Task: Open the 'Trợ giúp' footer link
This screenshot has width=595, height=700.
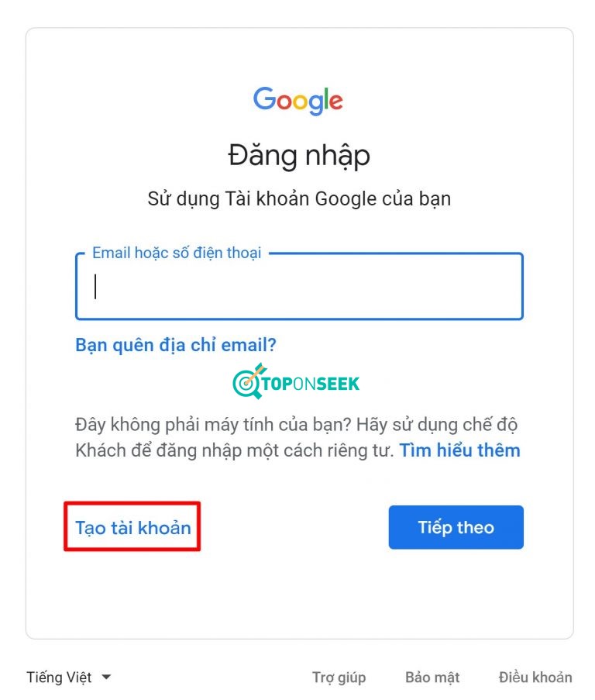Action: 339,678
